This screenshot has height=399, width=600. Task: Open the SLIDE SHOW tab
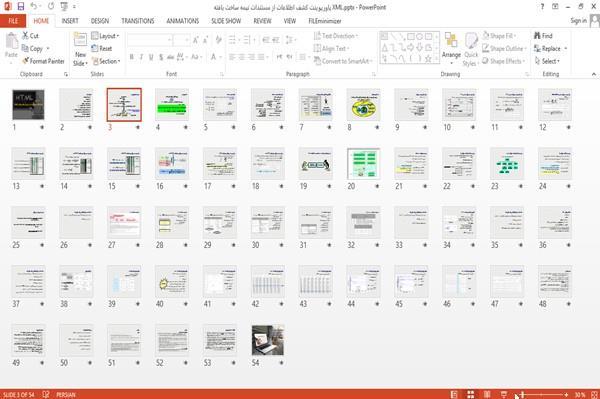[x=226, y=21]
